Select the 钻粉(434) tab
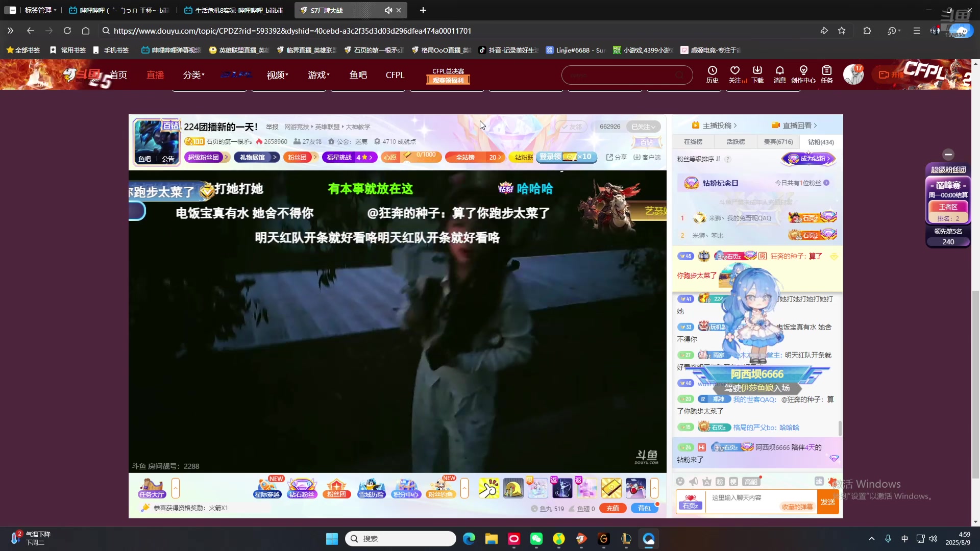This screenshot has height=551, width=980. (x=821, y=142)
